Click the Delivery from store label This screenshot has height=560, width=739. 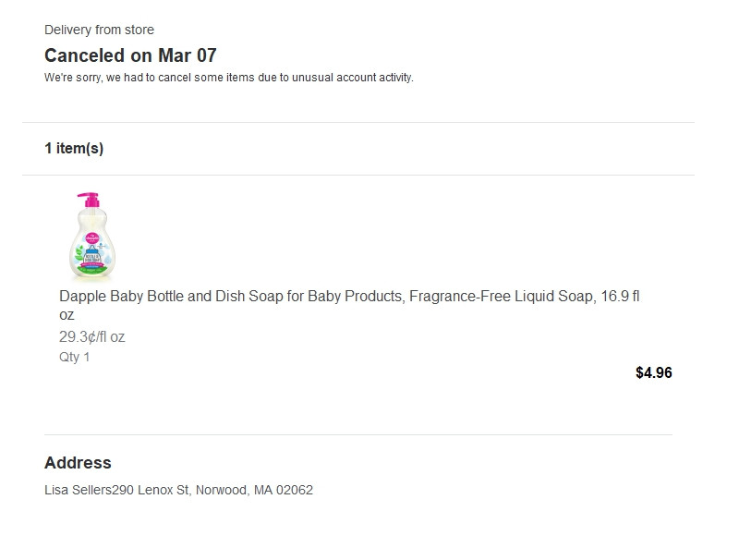99,30
